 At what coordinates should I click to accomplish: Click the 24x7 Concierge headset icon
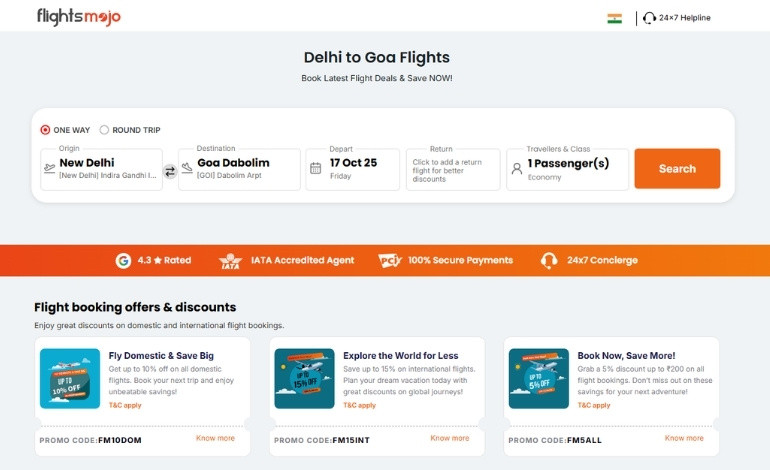click(549, 260)
